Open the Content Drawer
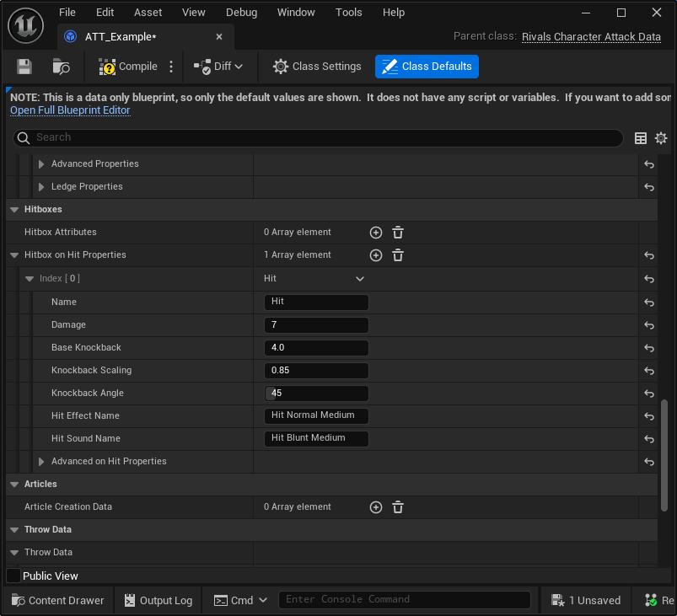 pyautogui.click(x=58, y=601)
